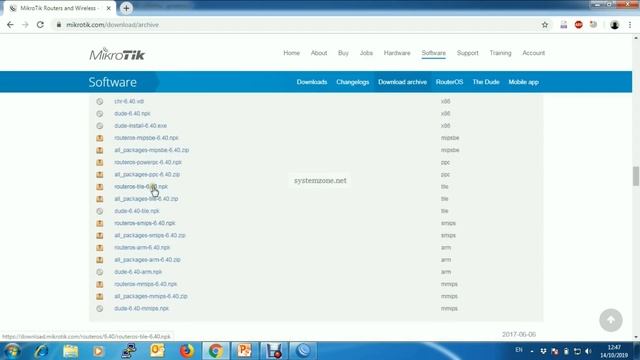This screenshot has width=640, height=360.
Task: Click the icon beside dude-6.40-tile.npk
Action: pyautogui.click(x=100, y=211)
